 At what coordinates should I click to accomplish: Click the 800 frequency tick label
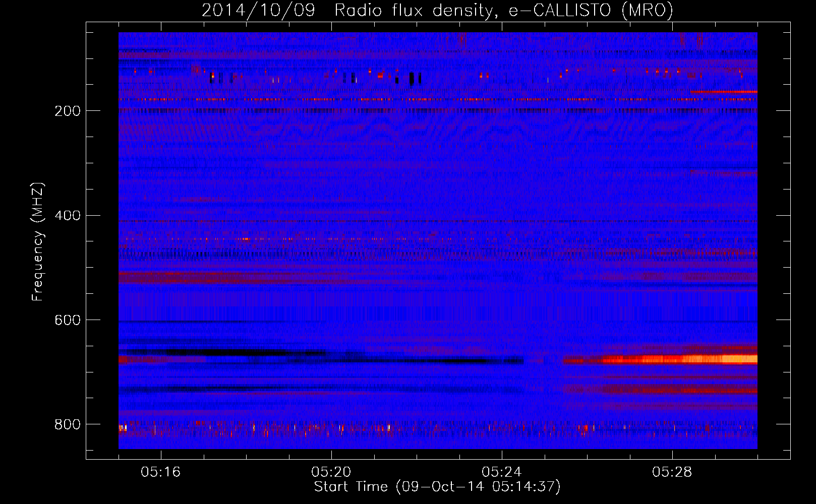click(68, 425)
